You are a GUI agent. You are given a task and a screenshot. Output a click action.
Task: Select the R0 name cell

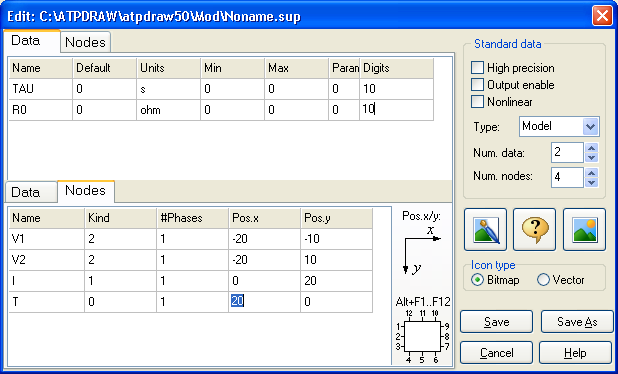point(41,110)
